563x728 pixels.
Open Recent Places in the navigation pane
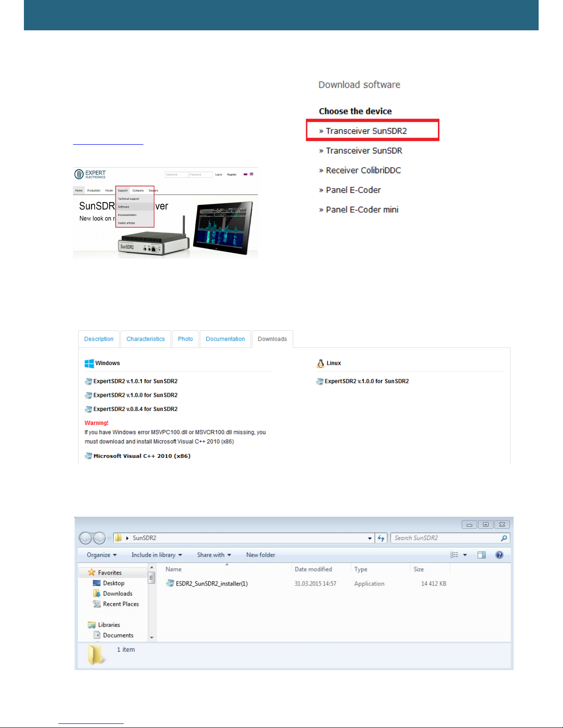pyautogui.click(x=121, y=604)
